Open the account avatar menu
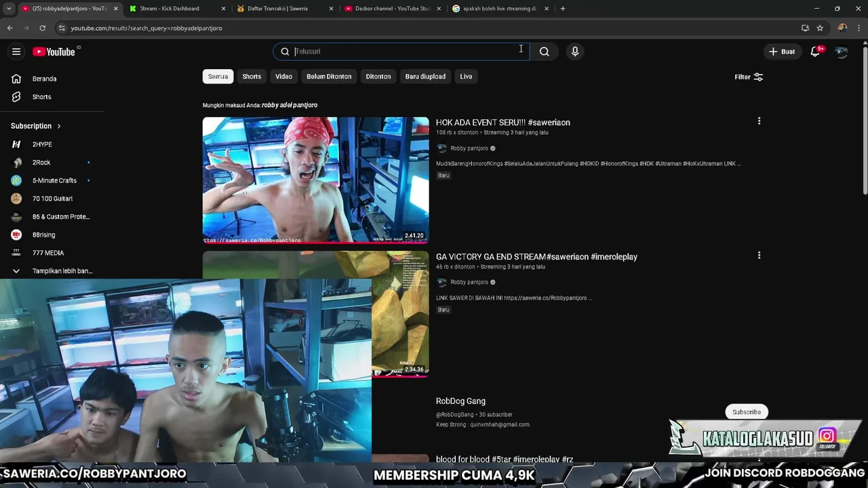Viewport: 868px width, 488px height. (x=842, y=52)
